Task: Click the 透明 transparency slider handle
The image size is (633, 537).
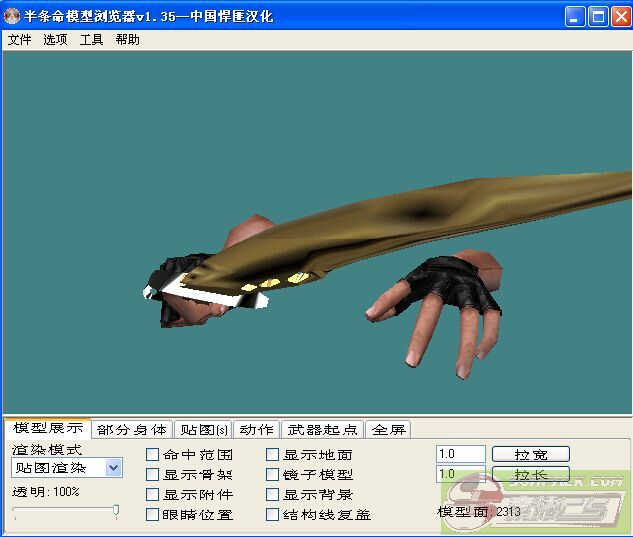Action: coord(116,510)
